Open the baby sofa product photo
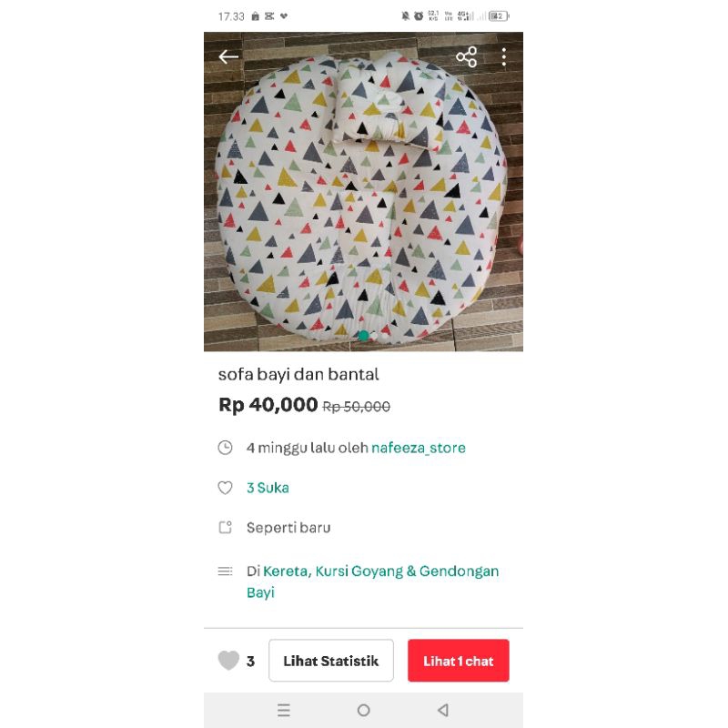The height and width of the screenshot is (728, 728). [363, 191]
